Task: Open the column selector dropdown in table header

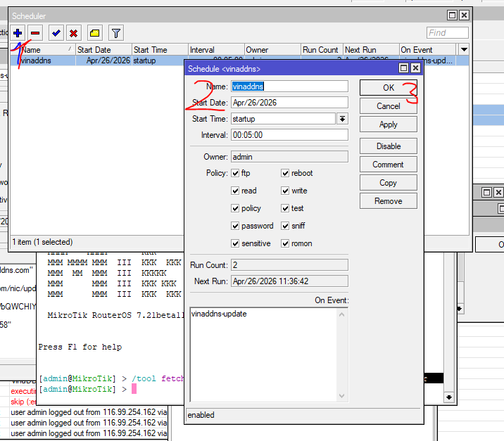Action: [463, 50]
